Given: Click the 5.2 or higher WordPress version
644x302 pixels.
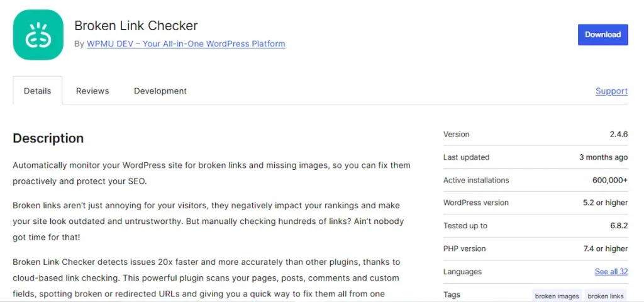Looking at the screenshot, I should tap(606, 203).
